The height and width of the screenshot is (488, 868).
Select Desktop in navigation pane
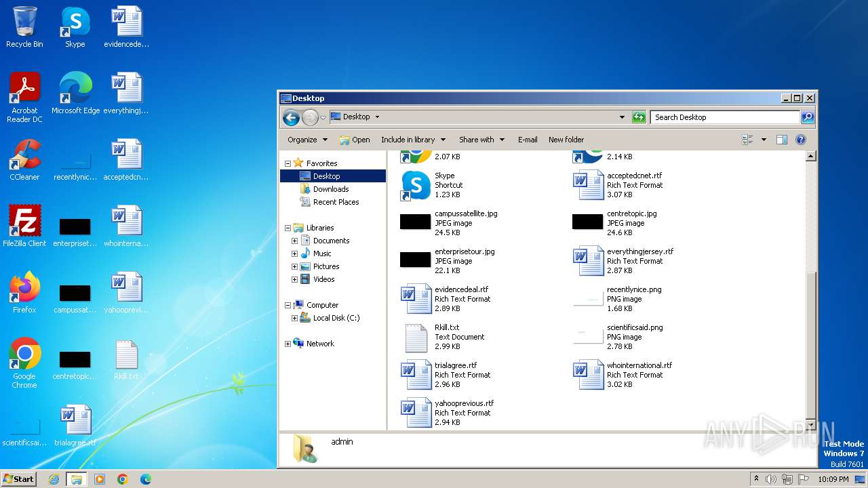click(x=332, y=176)
